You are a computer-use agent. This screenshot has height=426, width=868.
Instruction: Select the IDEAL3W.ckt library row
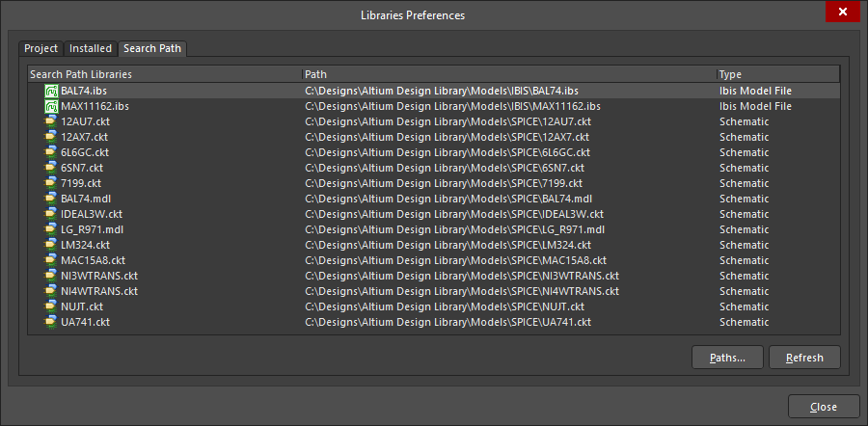(x=433, y=214)
